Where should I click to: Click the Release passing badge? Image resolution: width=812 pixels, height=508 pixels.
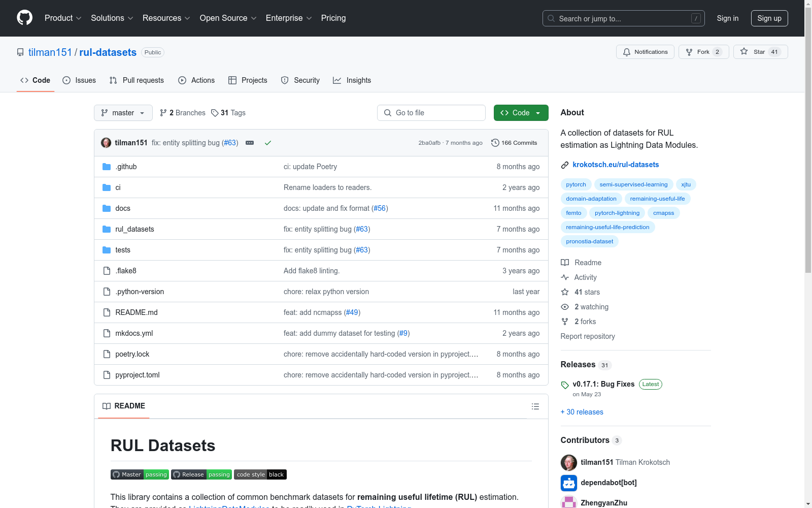[x=201, y=474]
